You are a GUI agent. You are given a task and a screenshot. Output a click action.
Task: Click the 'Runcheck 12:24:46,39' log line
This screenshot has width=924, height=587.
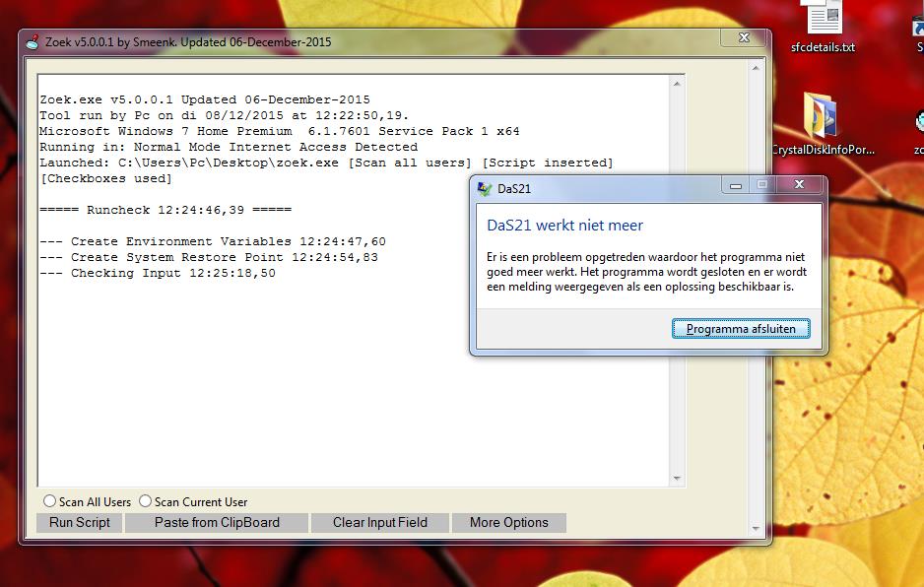(x=165, y=210)
